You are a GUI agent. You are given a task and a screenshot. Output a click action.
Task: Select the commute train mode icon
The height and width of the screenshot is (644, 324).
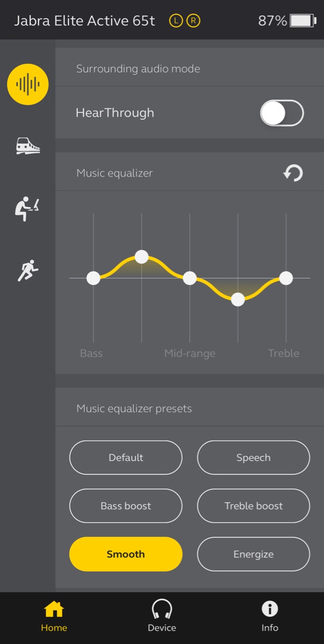(x=28, y=146)
